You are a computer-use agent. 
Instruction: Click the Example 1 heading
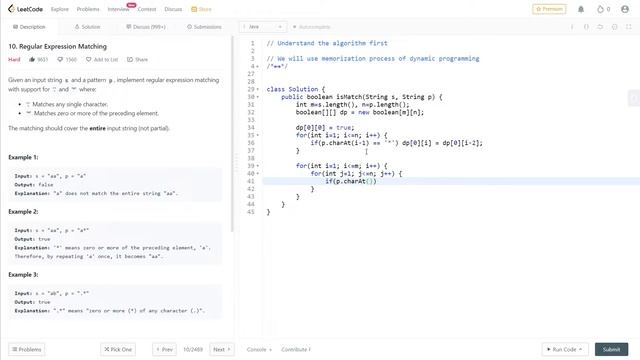23,157
